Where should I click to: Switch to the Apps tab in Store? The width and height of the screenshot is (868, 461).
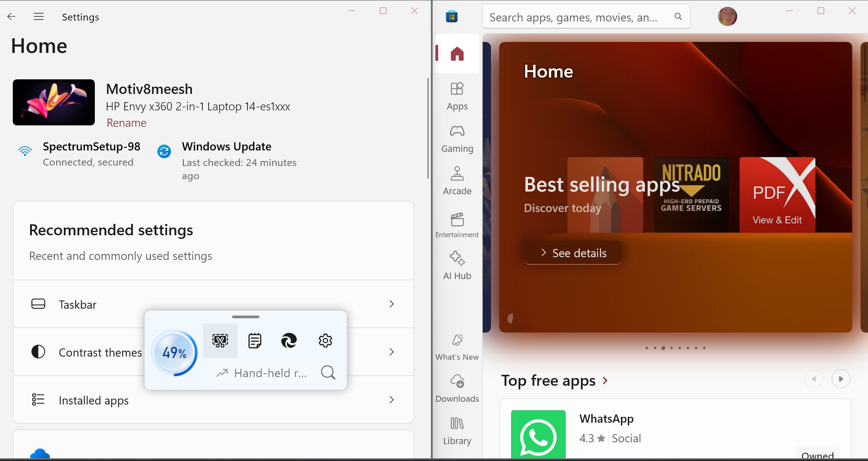tap(457, 96)
